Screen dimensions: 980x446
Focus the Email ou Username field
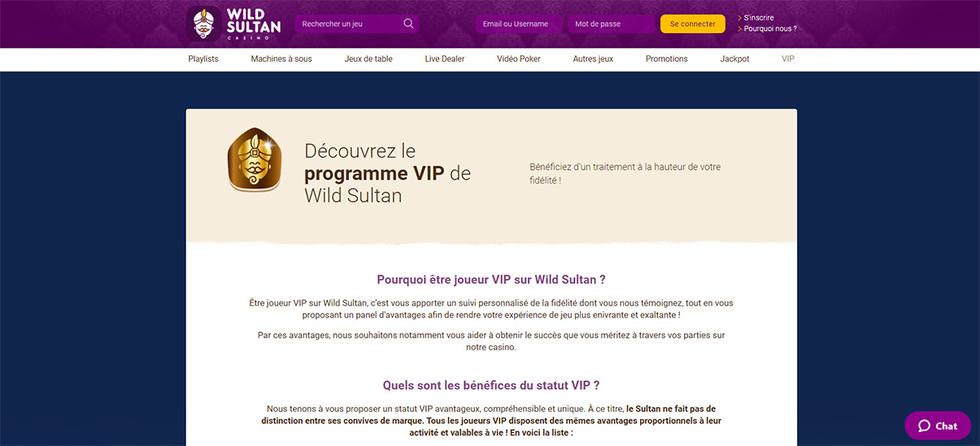point(519,24)
